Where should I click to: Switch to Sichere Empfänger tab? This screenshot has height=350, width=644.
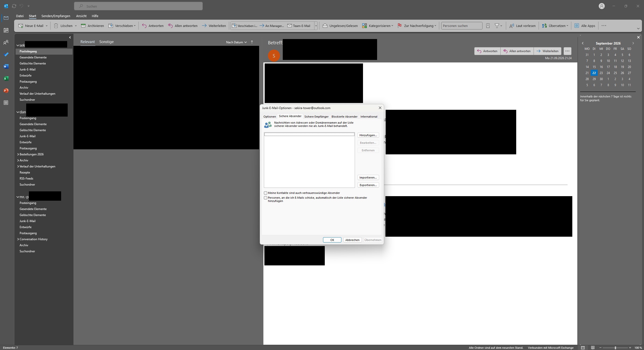pyautogui.click(x=316, y=117)
